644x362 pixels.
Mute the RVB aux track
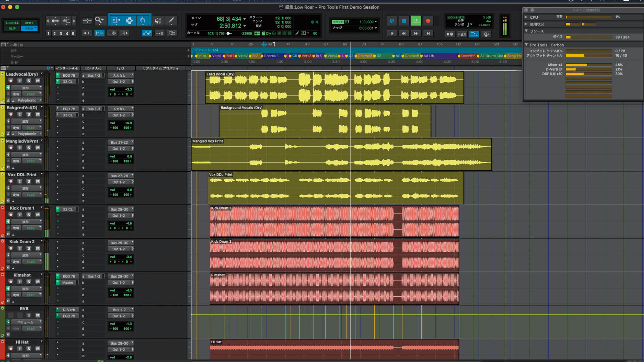point(38,315)
